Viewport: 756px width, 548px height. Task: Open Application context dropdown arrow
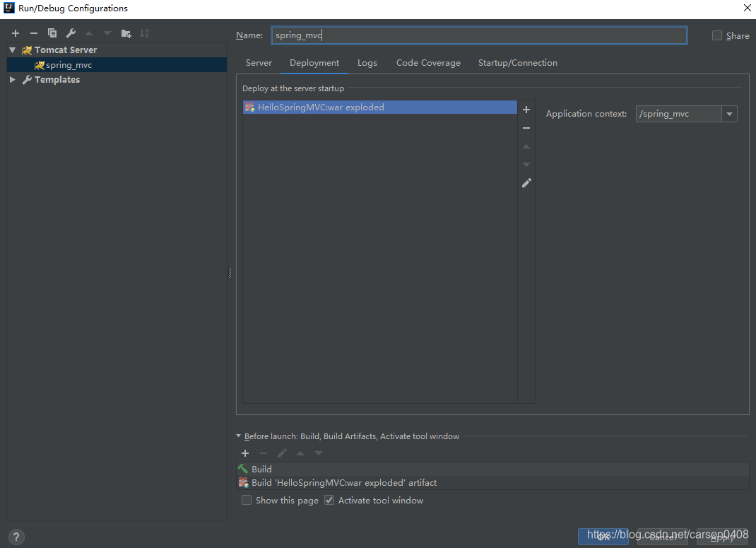(x=729, y=114)
